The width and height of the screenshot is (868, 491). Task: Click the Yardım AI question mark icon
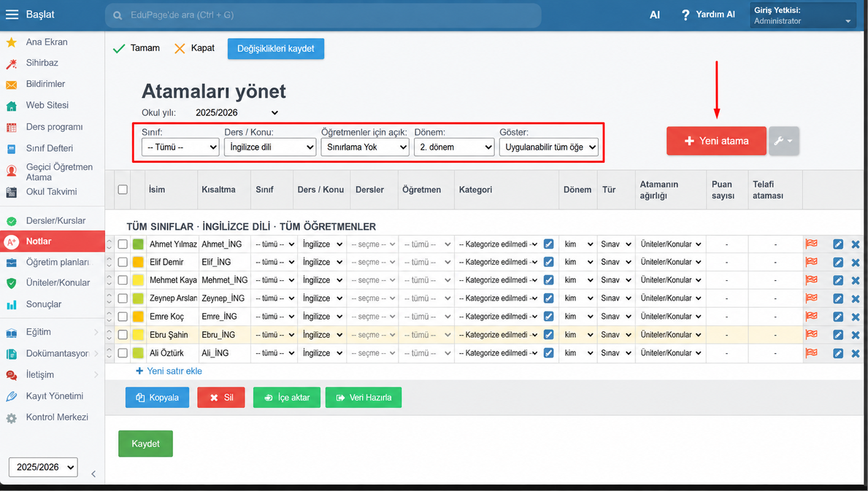pos(685,15)
